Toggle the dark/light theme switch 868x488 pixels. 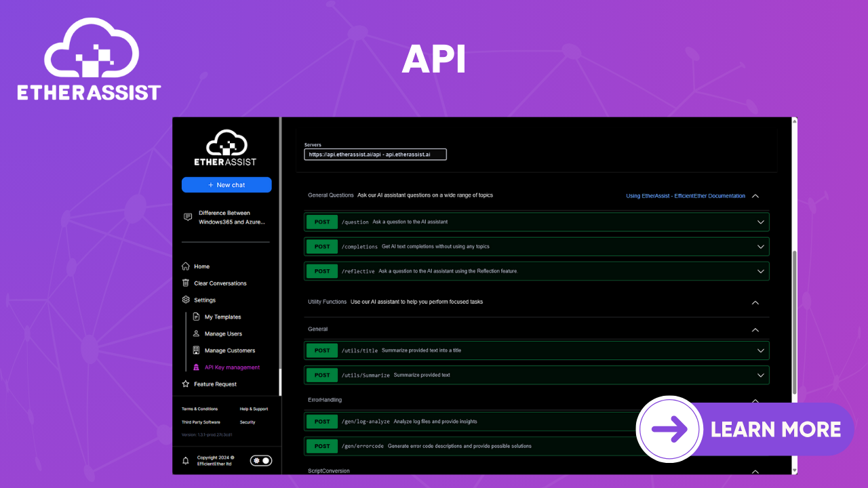click(x=261, y=461)
